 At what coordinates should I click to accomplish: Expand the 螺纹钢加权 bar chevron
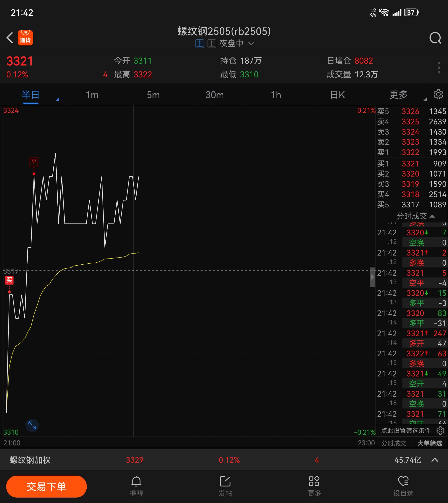click(435, 460)
